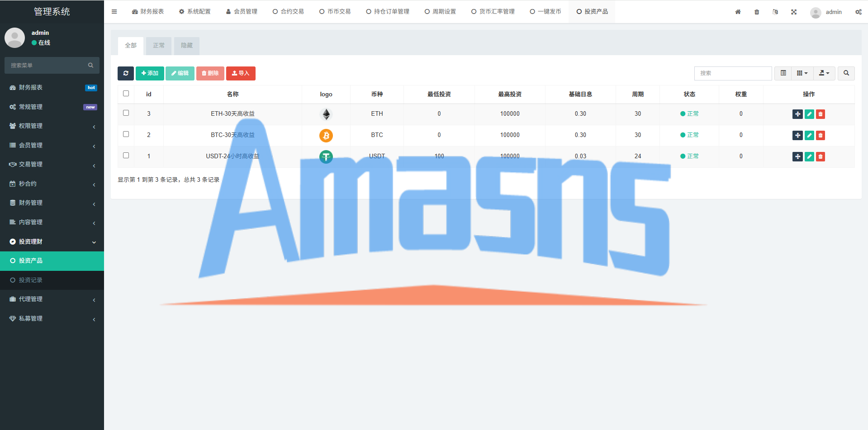Check the select-all checkbox in table header
This screenshot has width=868, height=430.
(x=126, y=94)
